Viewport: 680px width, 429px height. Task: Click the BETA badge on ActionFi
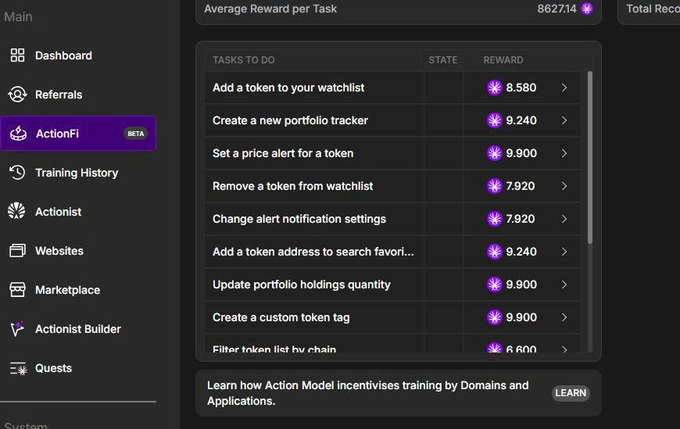pos(135,134)
